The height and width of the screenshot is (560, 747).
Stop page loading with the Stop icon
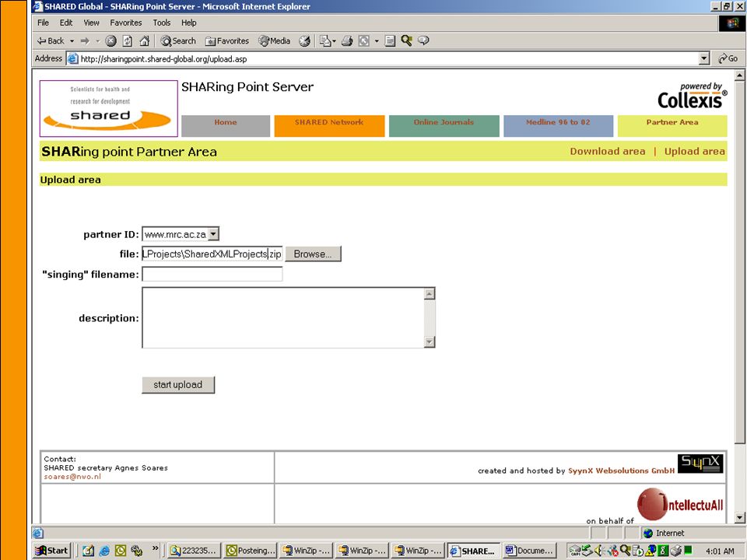pyautogui.click(x=110, y=41)
